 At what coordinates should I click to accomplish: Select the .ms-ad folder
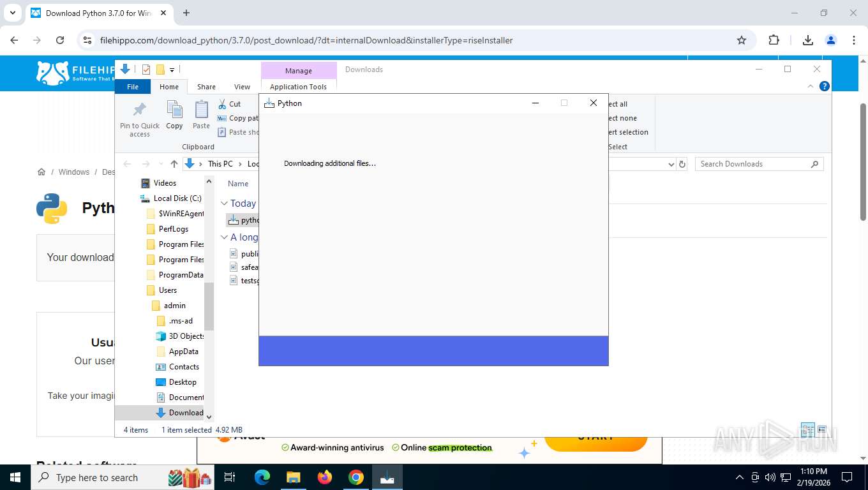pos(181,321)
